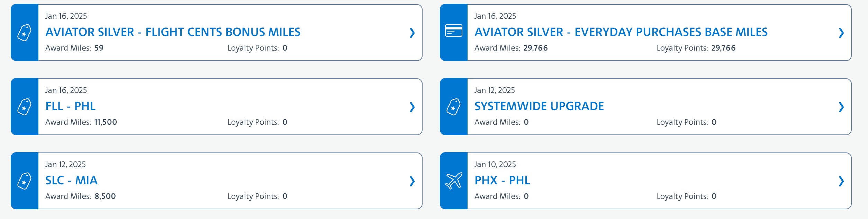The width and height of the screenshot is (868, 219).
Task: Open the PHX - PHL flight title
Action: (x=502, y=181)
